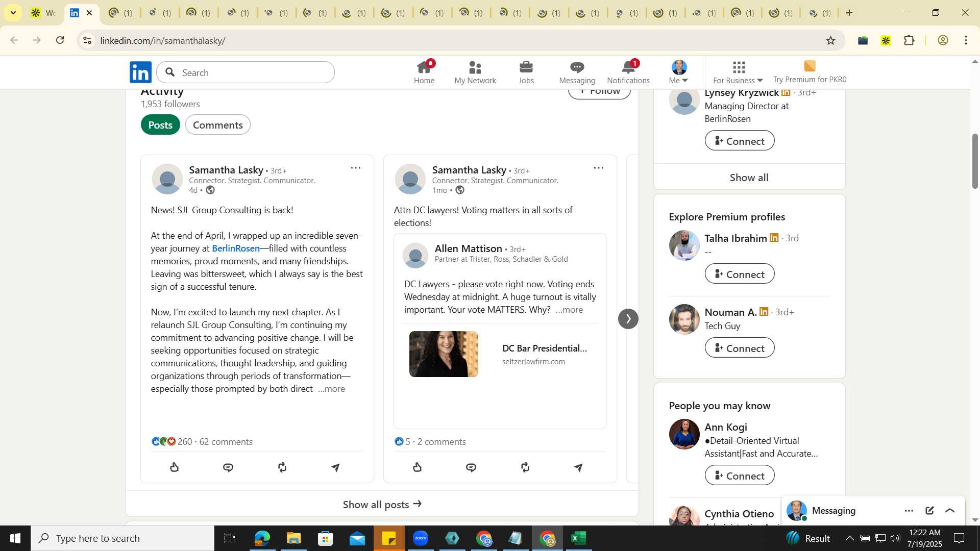Open the DC Bar Presidential article thumbnail

point(444,354)
